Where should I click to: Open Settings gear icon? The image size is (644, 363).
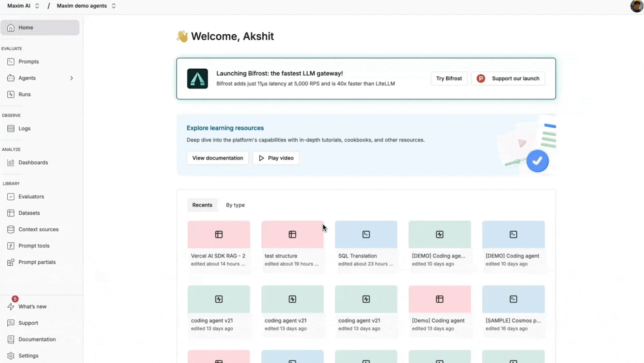coord(11,356)
